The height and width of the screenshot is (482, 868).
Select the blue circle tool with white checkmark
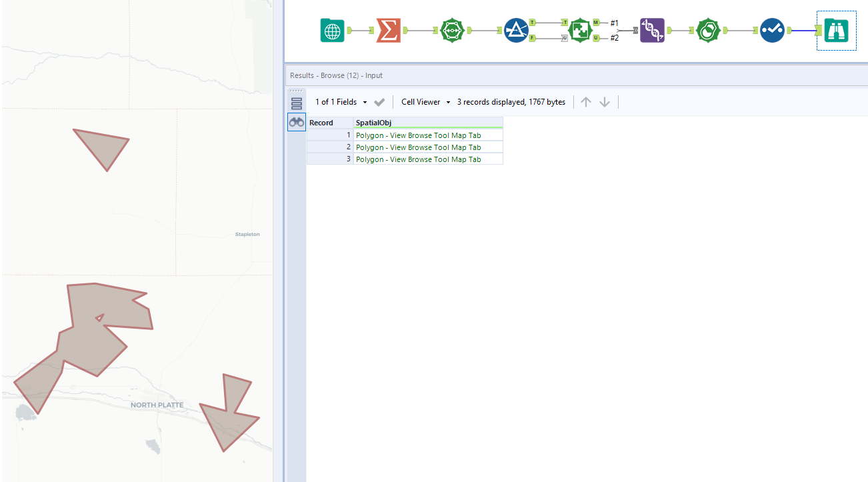772,31
